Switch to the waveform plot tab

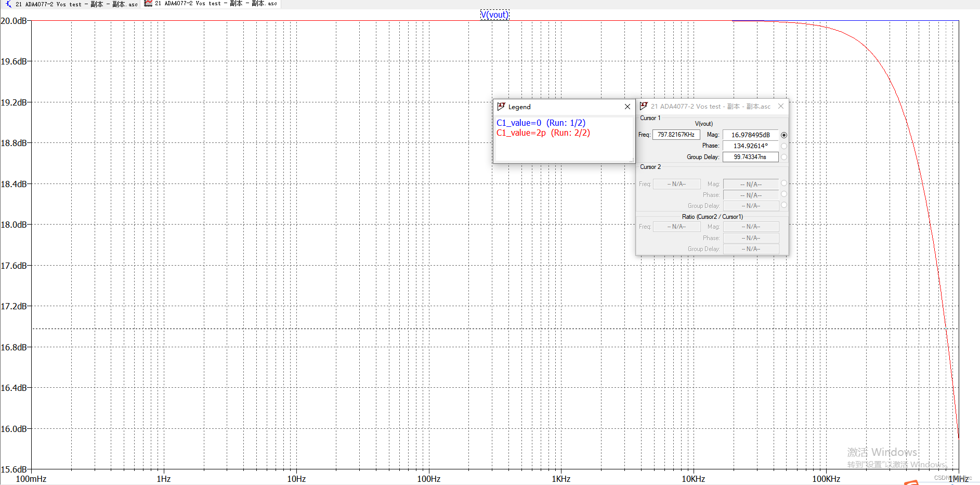click(211, 4)
